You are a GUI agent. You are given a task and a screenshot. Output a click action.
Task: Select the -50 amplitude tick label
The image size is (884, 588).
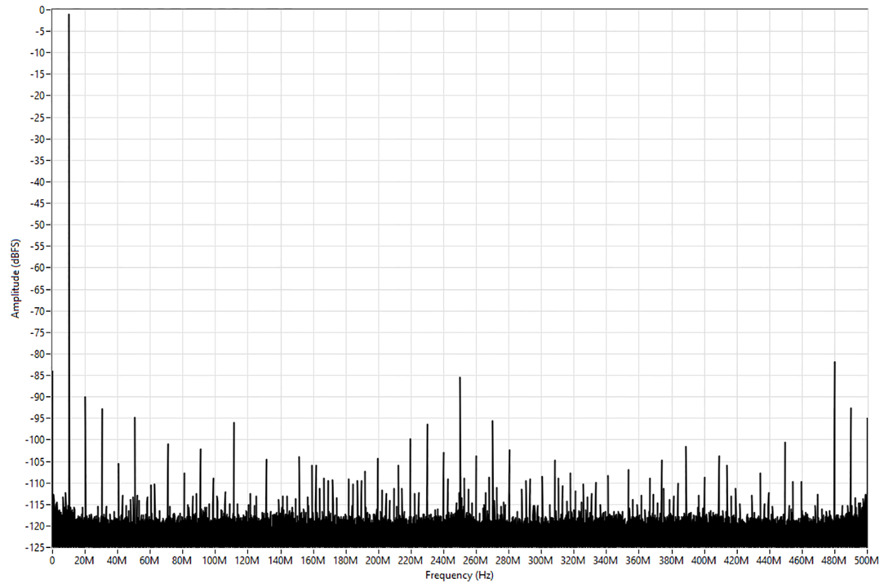38,225
